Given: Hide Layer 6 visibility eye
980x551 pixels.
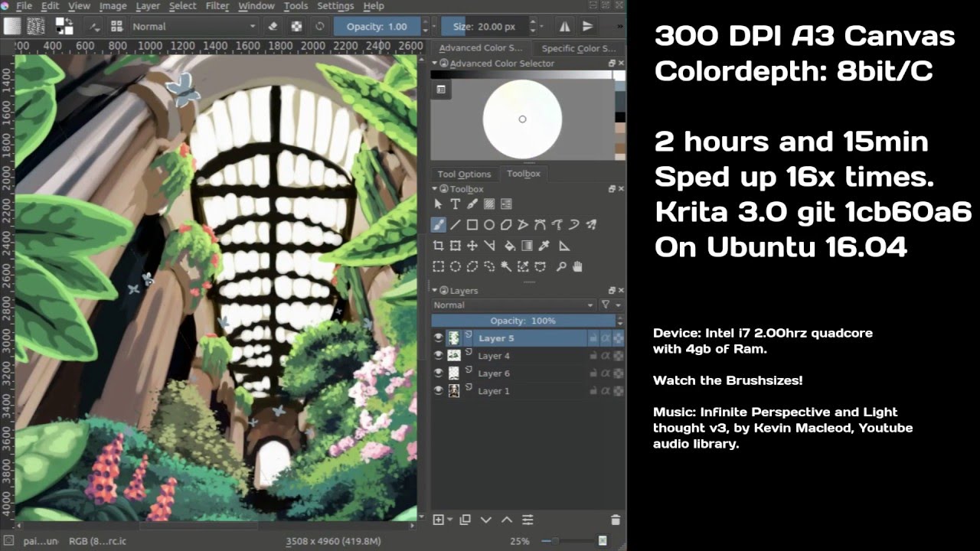Looking at the screenshot, I should [x=439, y=373].
